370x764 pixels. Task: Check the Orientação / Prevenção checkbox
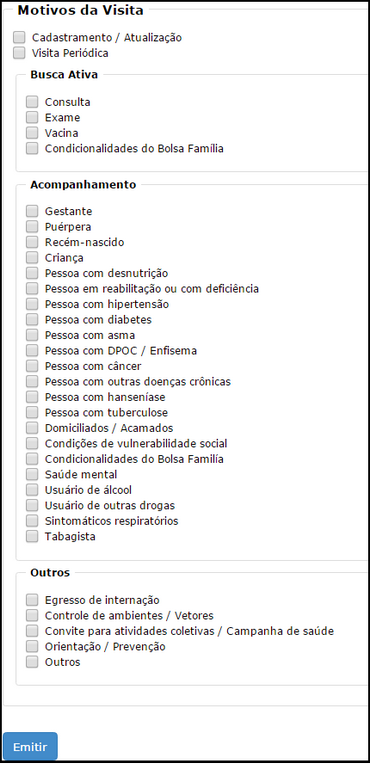[32, 647]
